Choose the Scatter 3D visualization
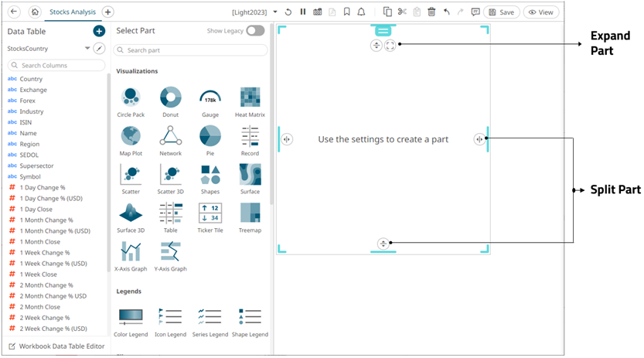The image size is (644, 358). click(170, 179)
